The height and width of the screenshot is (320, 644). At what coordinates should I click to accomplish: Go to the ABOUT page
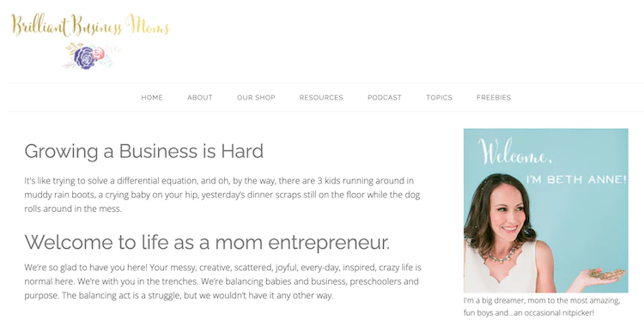(199, 98)
